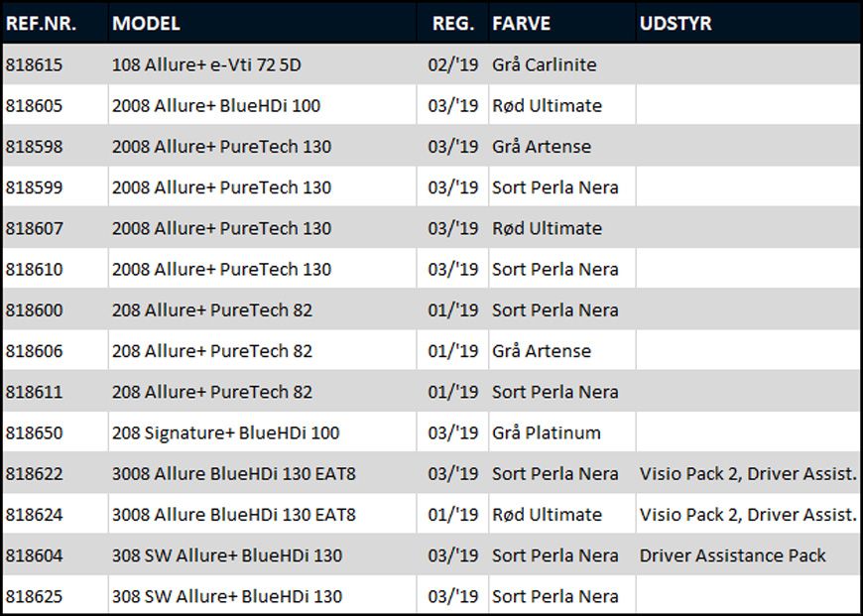Select 208 Signature+ BlueHDi 100 model cell
The height and width of the screenshot is (616, 863).
click(x=225, y=432)
